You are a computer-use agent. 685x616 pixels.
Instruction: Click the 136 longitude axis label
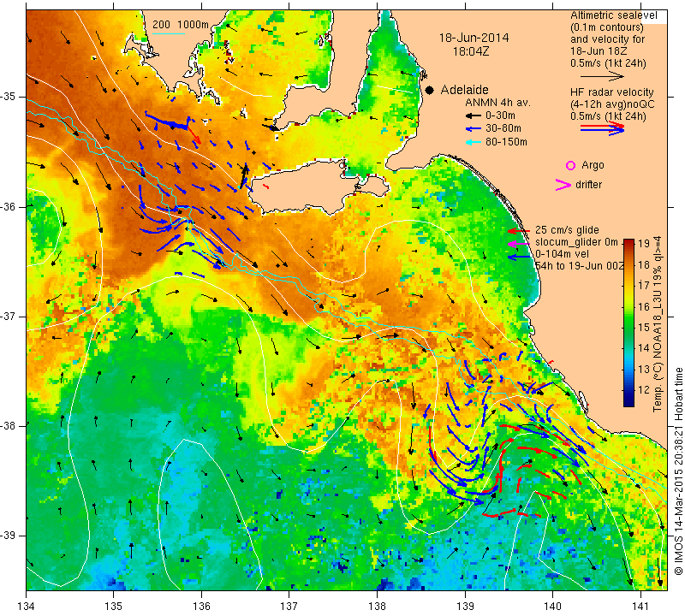pos(201,606)
